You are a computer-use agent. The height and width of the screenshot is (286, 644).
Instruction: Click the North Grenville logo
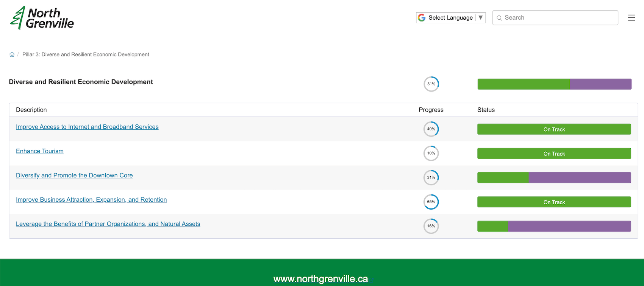tap(42, 18)
